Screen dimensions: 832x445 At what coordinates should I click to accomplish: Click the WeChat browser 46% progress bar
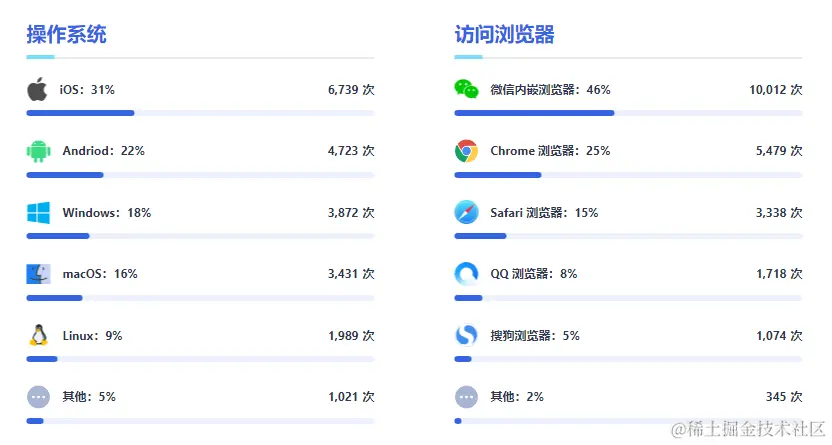click(x=628, y=113)
